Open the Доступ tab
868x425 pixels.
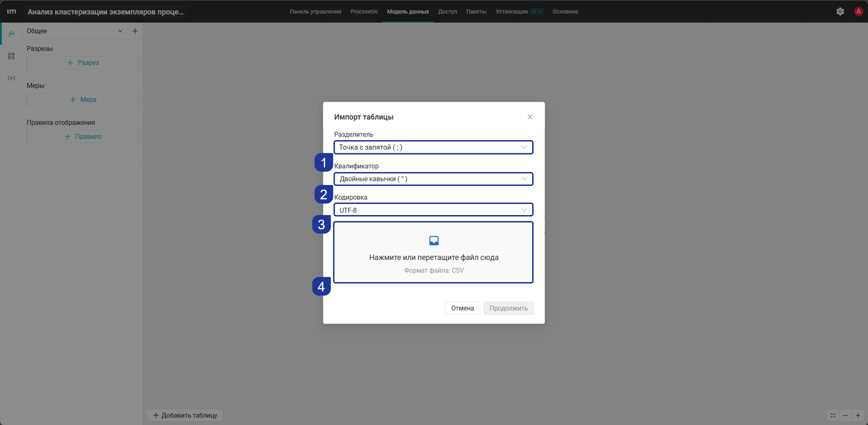pos(448,12)
